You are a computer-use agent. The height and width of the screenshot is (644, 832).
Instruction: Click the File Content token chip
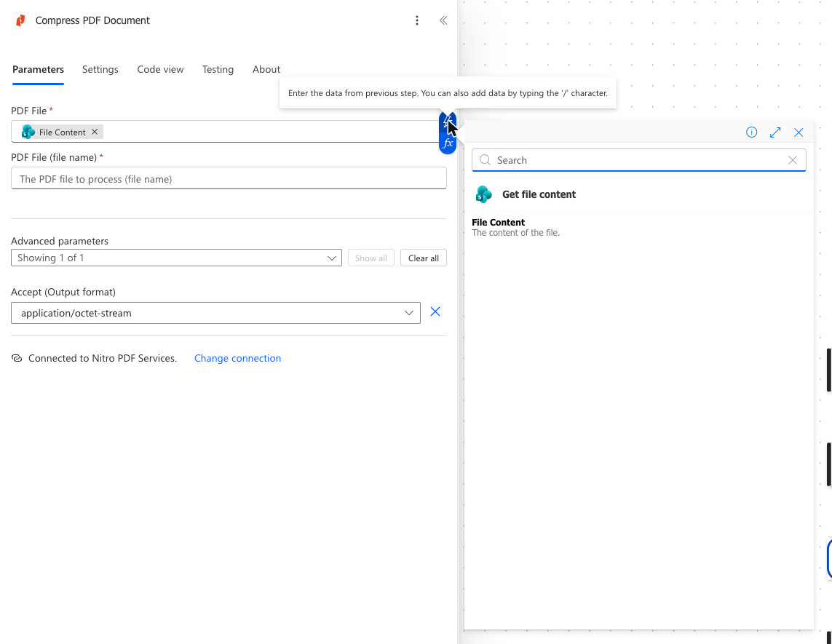61,132
